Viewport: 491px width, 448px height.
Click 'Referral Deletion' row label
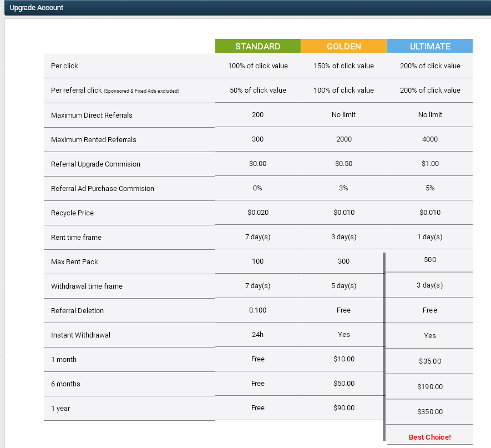coord(77,311)
